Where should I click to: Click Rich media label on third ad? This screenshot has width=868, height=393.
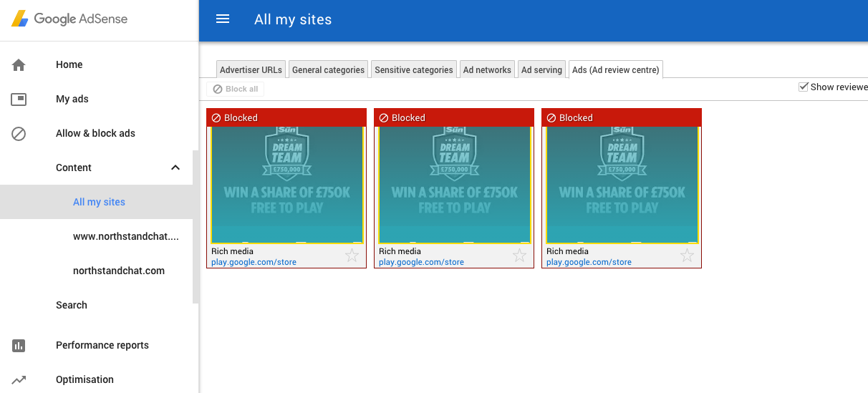point(567,251)
